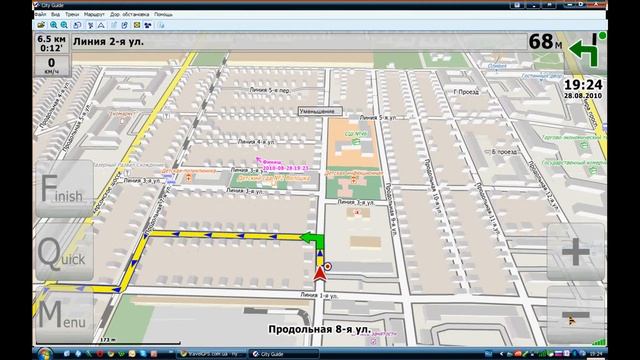The height and width of the screenshot is (360, 640).
Task: Click the 0 км/ч speed indicator
Action: pyautogui.click(x=51, y=66)
